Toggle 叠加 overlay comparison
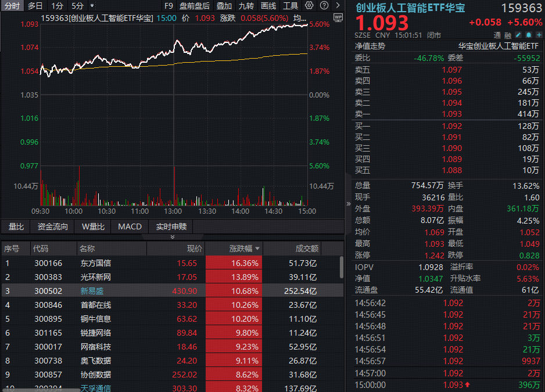 pos(224,6)
